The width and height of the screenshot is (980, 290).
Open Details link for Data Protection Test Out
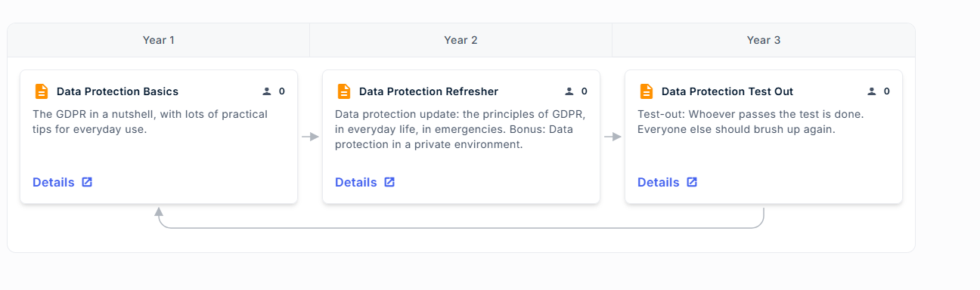659,182
